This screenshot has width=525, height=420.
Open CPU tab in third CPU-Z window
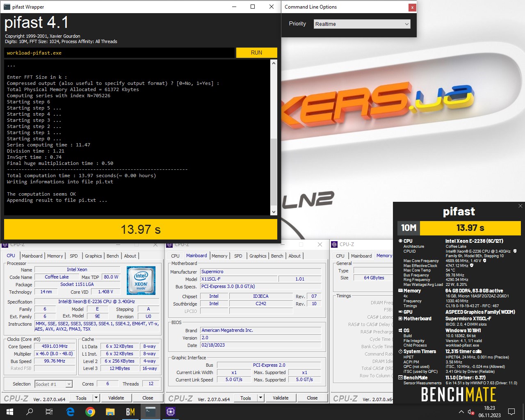coord(340,256)
